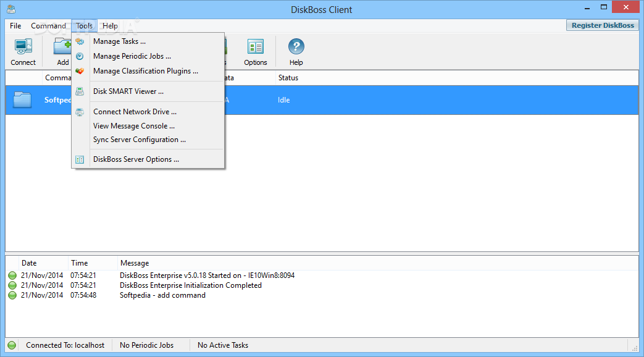Viewport: 644px width, 357px height.
Task: Click the Classification Plugins icon
Action: tap(80, 71)
